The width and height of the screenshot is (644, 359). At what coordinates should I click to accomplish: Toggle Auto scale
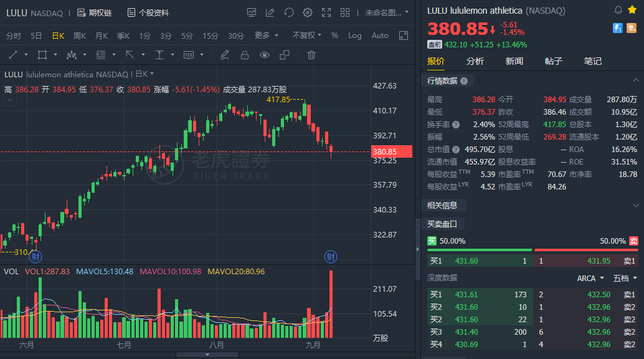380,36
